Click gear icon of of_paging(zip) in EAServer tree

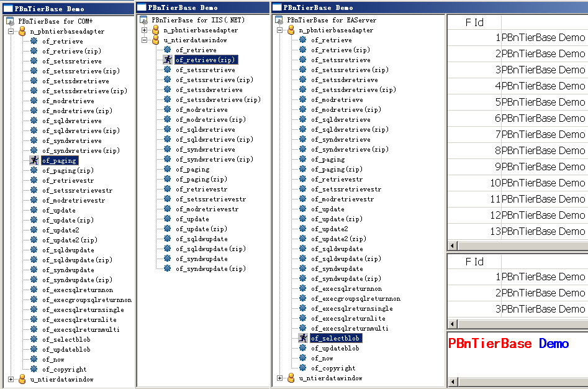pyautogui.click(x=303, y=169)
